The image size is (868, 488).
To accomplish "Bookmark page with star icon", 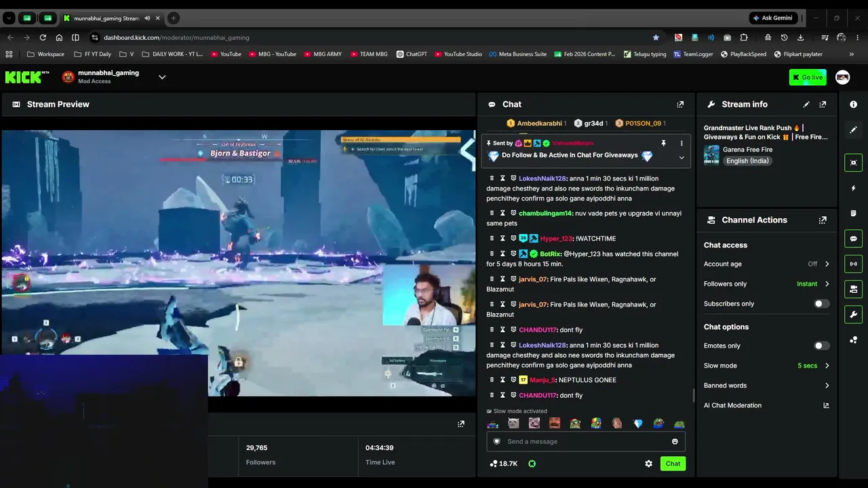I will tap(656, 37).
